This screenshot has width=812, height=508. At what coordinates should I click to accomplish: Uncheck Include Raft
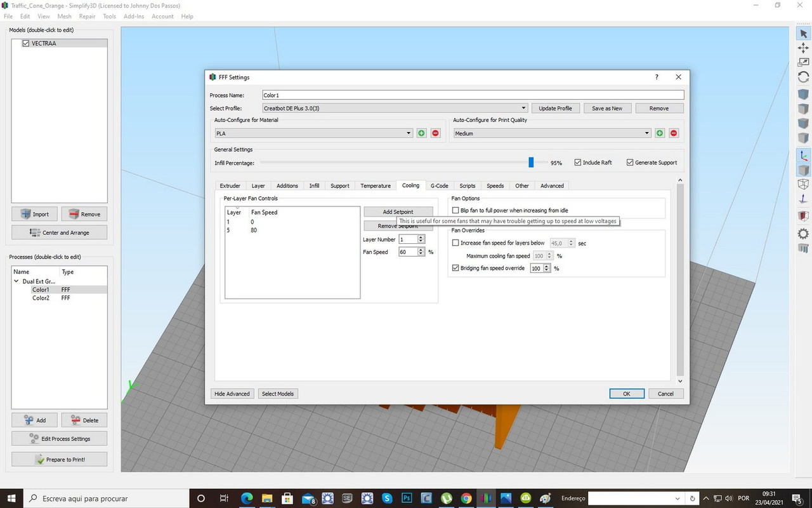pyautogui.click(x=578, y=163)
